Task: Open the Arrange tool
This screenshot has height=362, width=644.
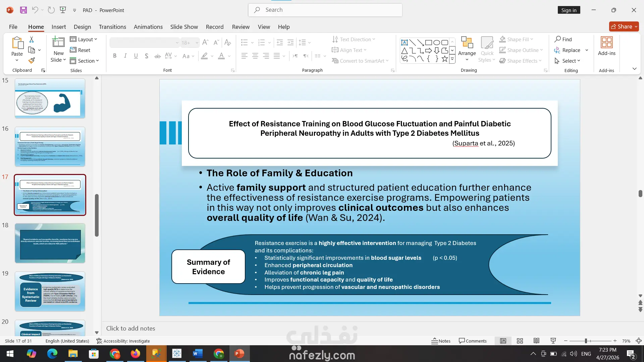Action: tap(467, 49)
